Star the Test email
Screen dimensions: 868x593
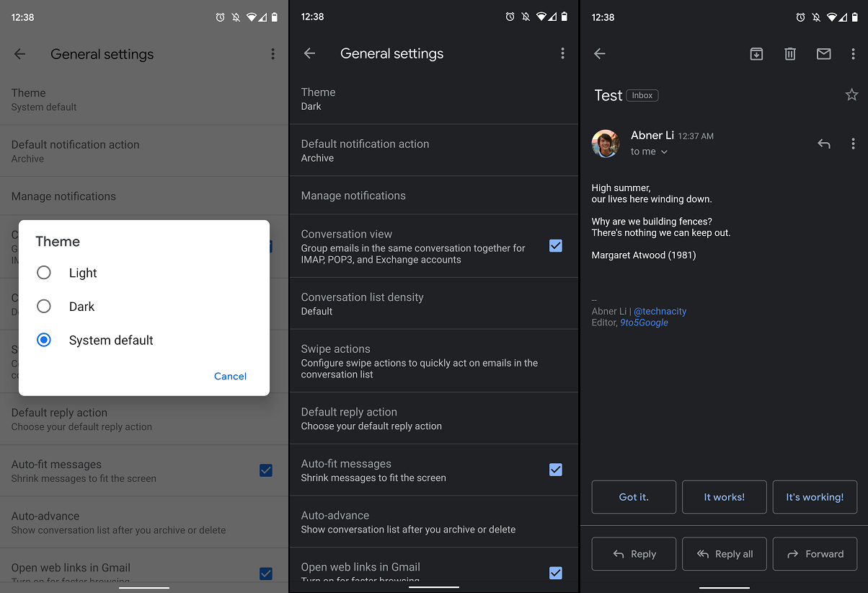pyautogui.click(x=851, y=95)
